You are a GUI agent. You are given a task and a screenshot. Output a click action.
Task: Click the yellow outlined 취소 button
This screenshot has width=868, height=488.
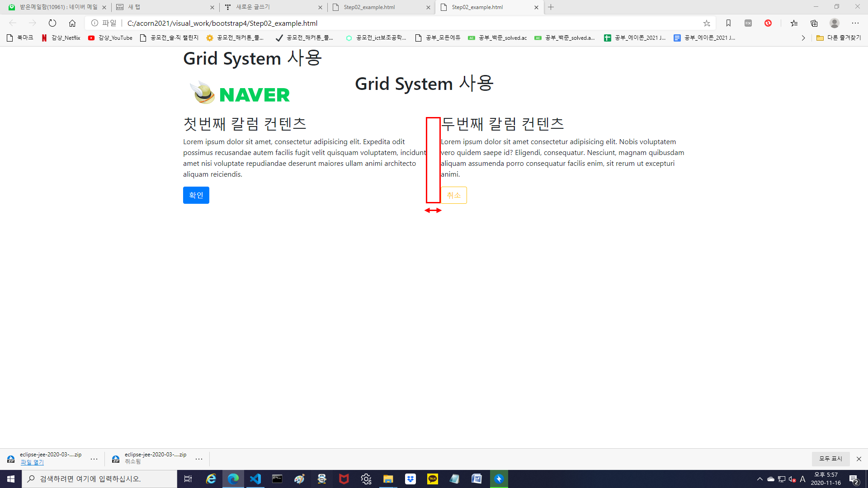pos(453,195)
